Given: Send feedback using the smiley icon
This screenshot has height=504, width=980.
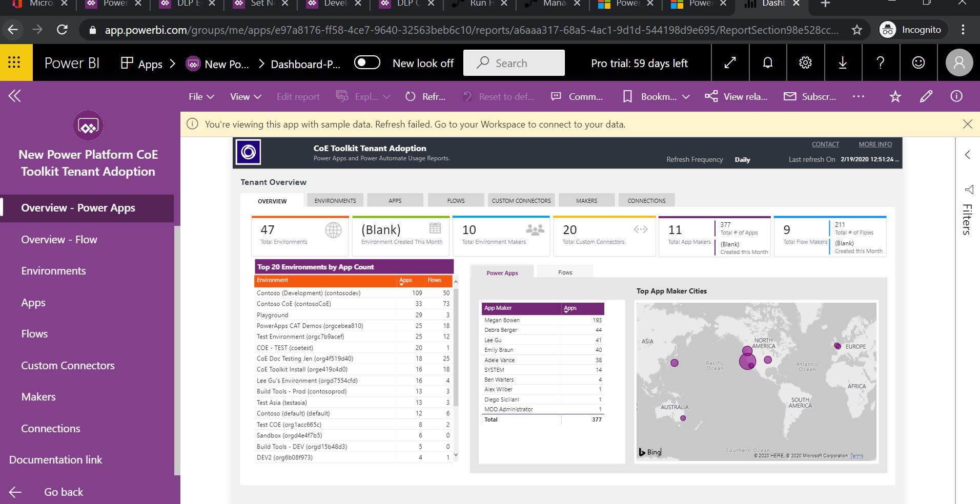Looking at the screenshot, I should (918, 62).
